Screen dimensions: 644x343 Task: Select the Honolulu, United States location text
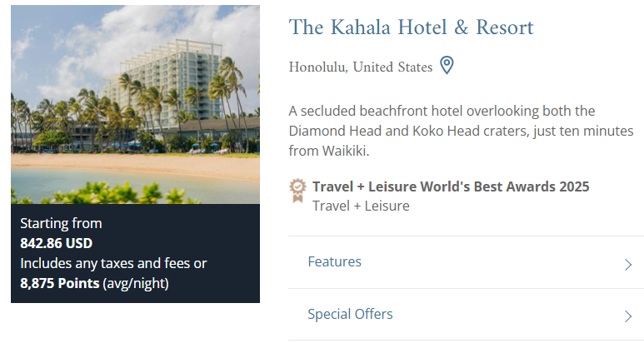[x=361, y=67]
